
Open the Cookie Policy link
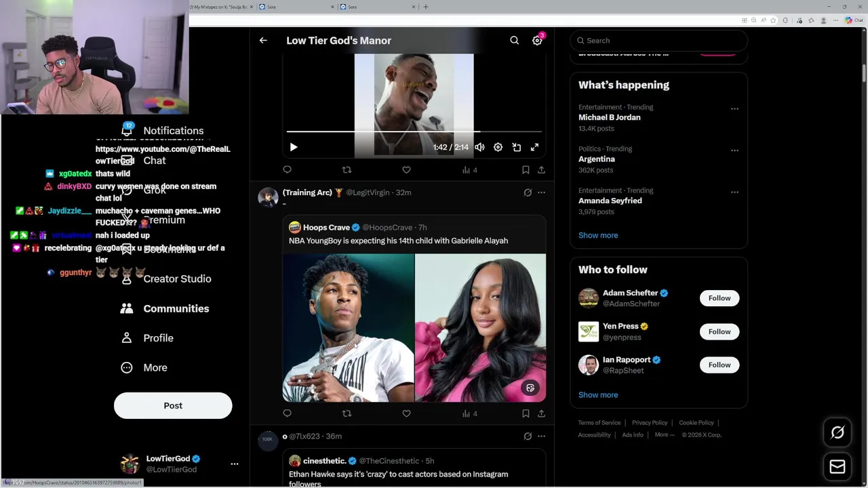coord(696,423)
